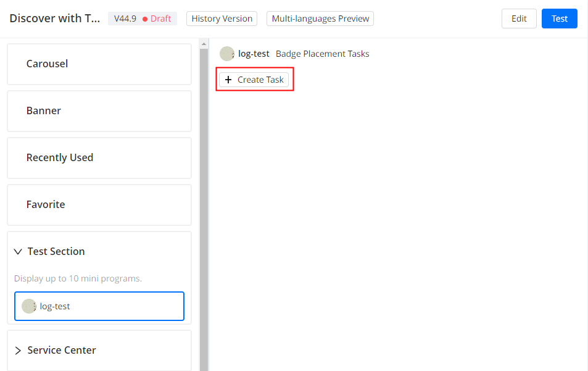Click the Service Center heading text

(x=62, y=350)
